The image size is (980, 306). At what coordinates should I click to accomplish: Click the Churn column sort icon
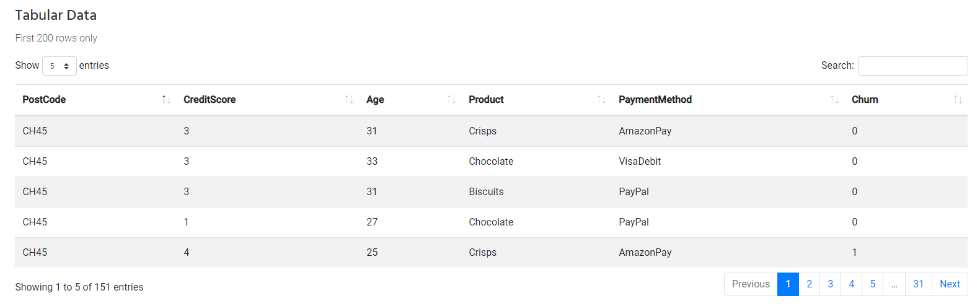pos(958,100)
